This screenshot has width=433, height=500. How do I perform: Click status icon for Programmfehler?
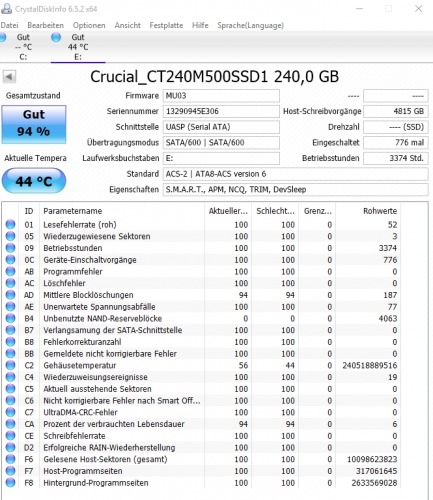tap(11, 271)
